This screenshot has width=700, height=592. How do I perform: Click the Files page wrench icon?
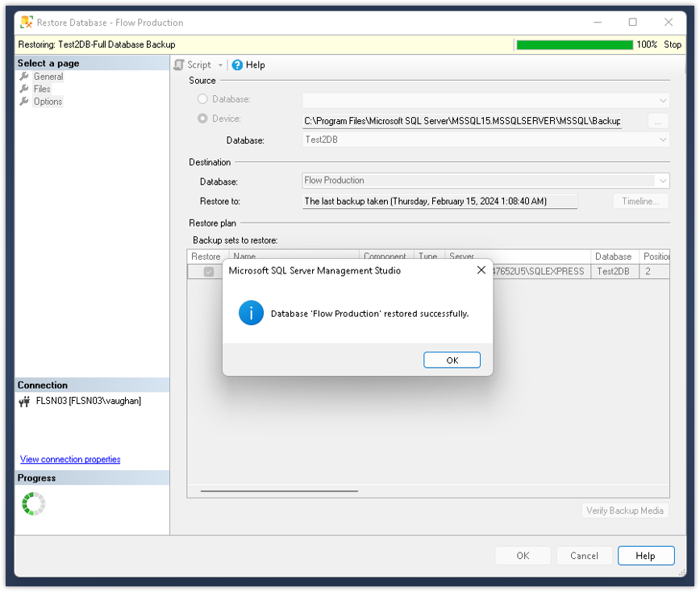(24, 89)
